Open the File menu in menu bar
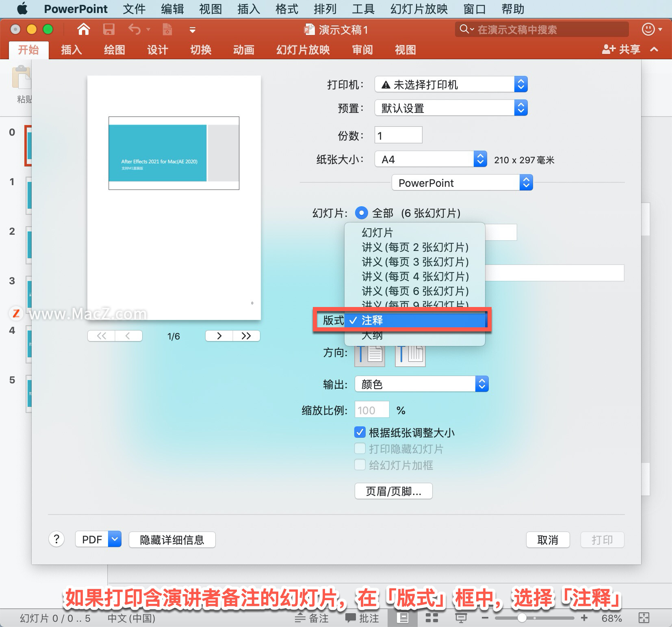672x627 pixels. pyautogui.click(x=134, y=9)
